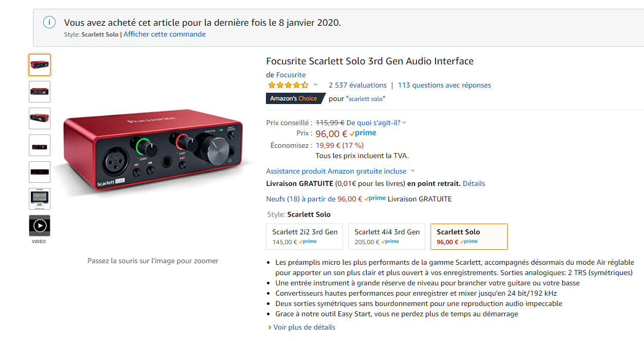Image resolution: width=644 pixels, height=341 pixels.
Task: Select the second product thumbnail image
Action: pos(40,92)
